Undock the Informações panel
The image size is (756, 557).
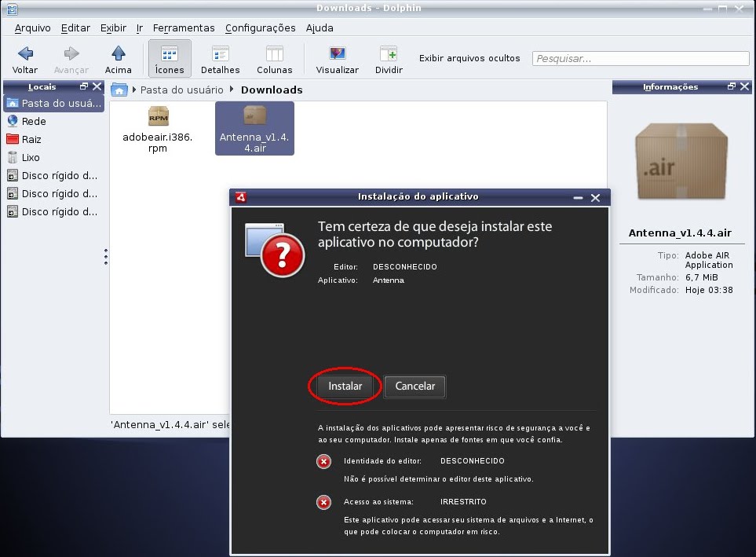[x=732, y=86]
